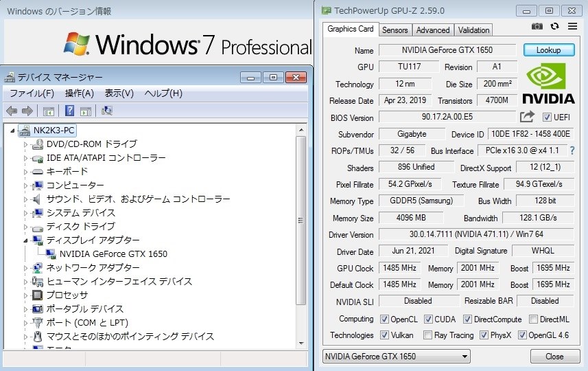Click the Device Manager vertical scrollbar thumb
The width and height of the screenshot is (588, 371).
coord(301,221)
